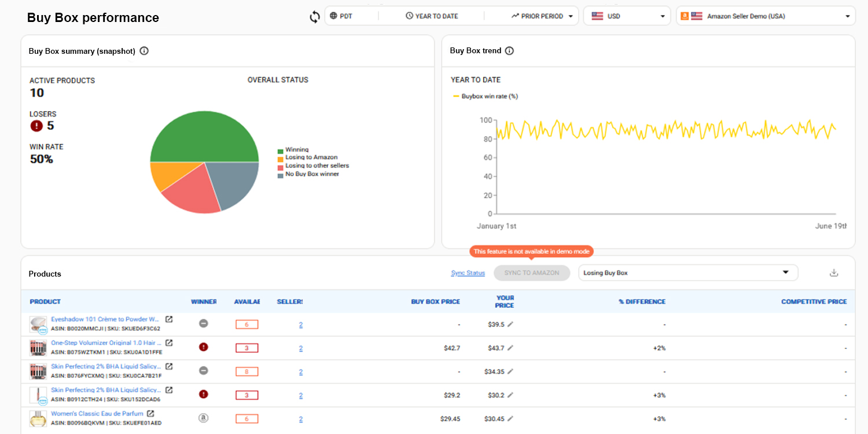The image size is (868, 434).
Task: Open Eyeshadow 101 product external link icon
Action: tap(169, 319)
